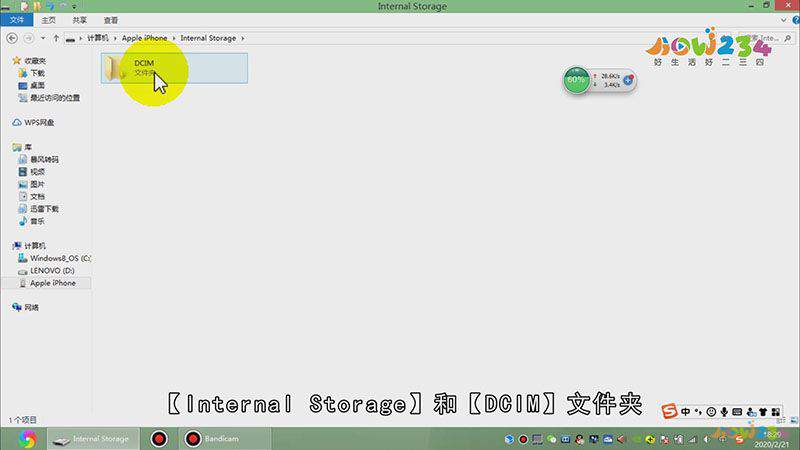This screenshot has width=800, height=450.
Task: Switch to the 主页 ribbon tab
Action: point(48,20)
